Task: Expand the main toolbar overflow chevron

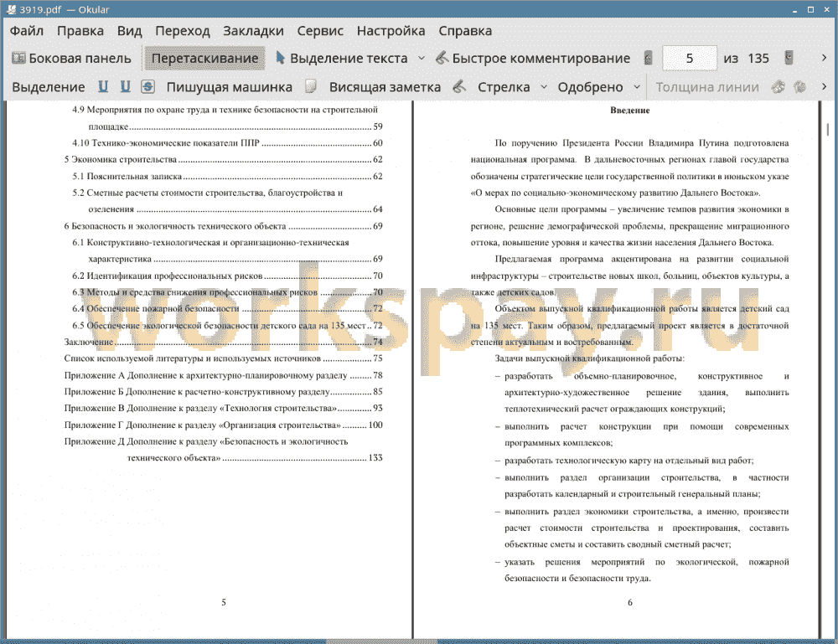Action: tap(824, 58)
